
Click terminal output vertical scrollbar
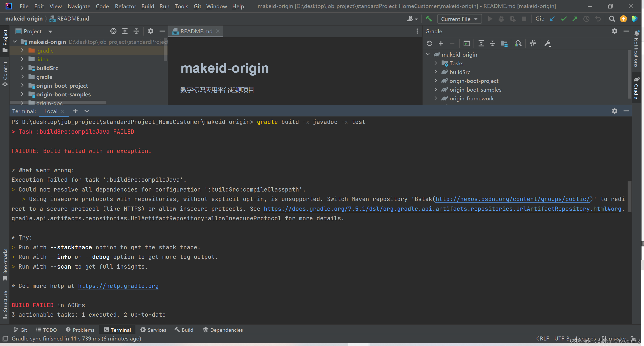click(x=629, y=197)
